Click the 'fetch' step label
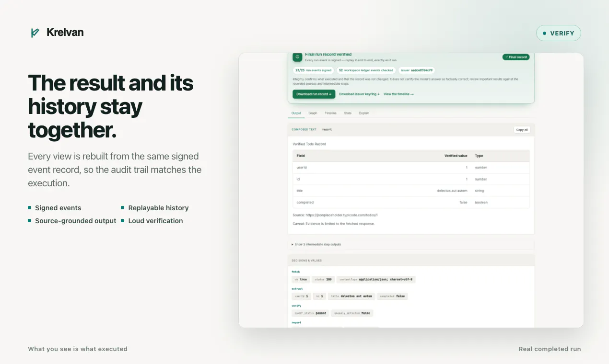The height and width of the screenshot is (364, 609). point(296,272)
